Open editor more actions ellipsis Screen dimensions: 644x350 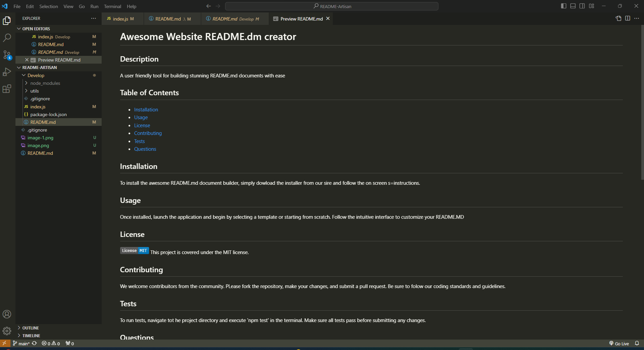[637, 19]
